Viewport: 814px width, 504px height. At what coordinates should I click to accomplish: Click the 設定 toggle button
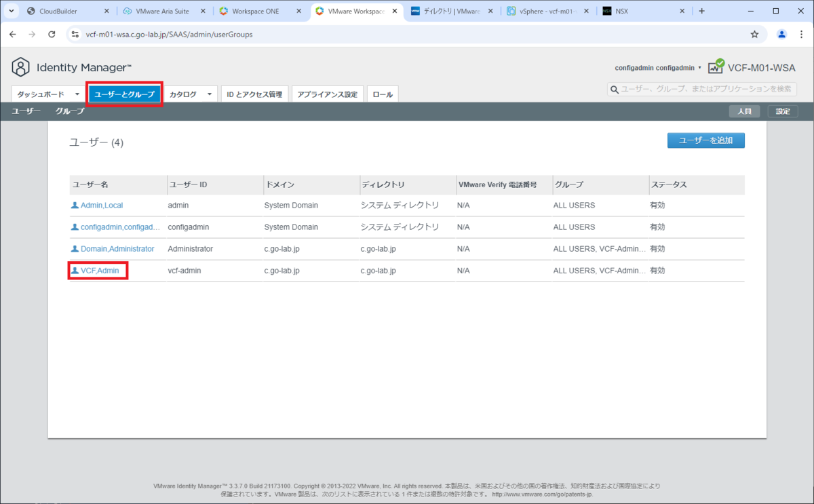(783, 111)
